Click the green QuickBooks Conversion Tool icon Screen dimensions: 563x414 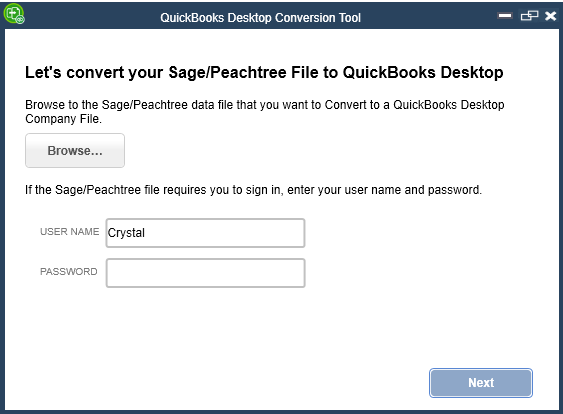coord(14,14)
